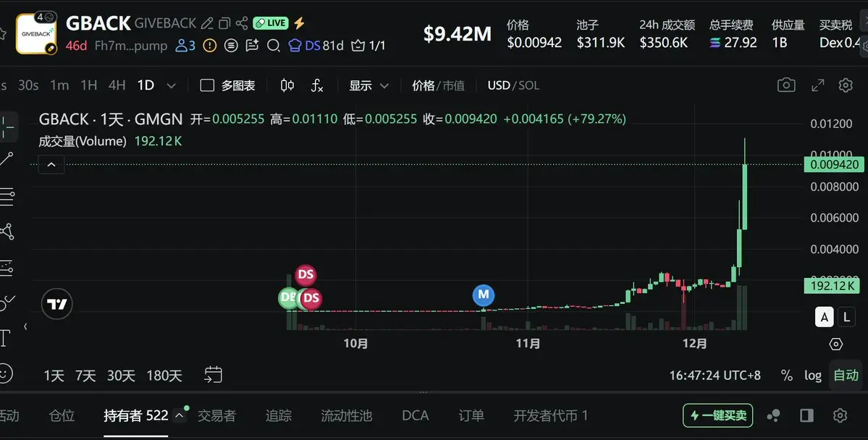Take chart snapshot with camera icon
Viewport: 868px width, 440px height.
(786, 85)
